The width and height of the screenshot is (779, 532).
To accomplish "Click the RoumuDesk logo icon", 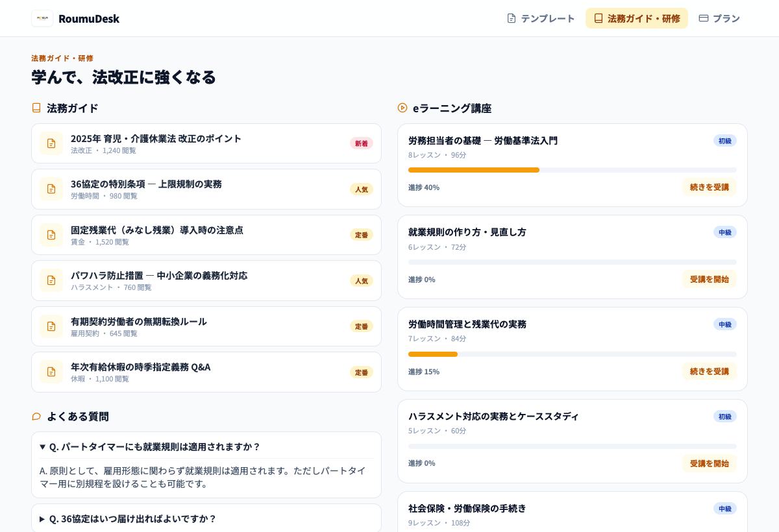I will [42, 18].
